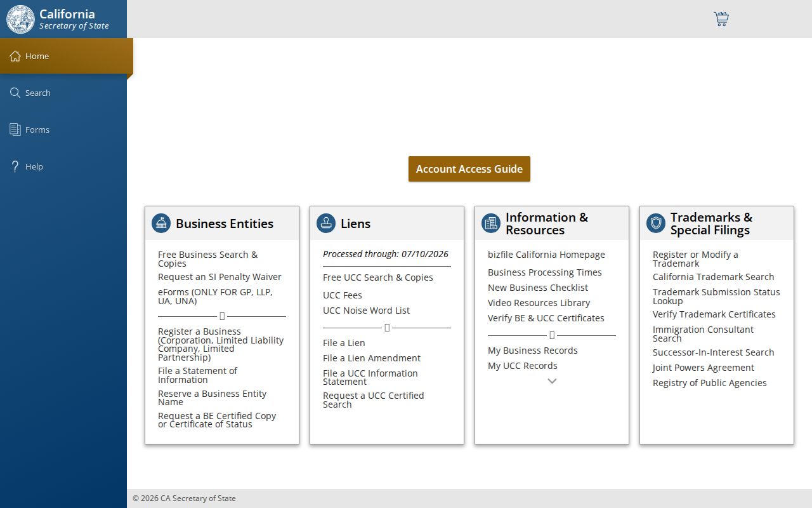This screenshot has height=508, width=812.
Task: Open My Business Records
Action: click(533, 351)
